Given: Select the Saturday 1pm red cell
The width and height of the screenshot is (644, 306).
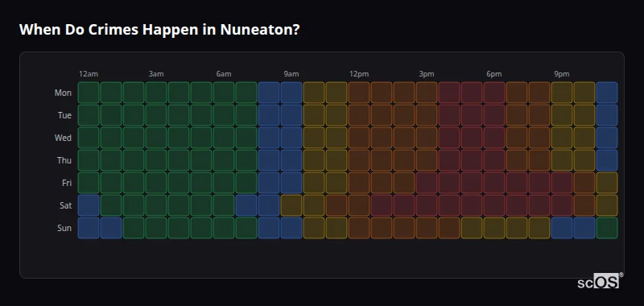Looking at the screenshot, I should 382,205.
